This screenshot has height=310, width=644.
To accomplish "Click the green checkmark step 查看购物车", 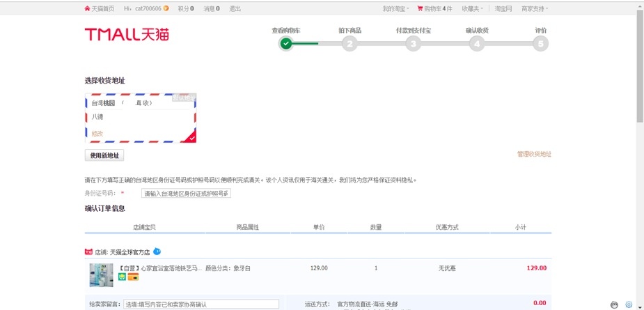I will pyautogui.click(x=286, y=43).
